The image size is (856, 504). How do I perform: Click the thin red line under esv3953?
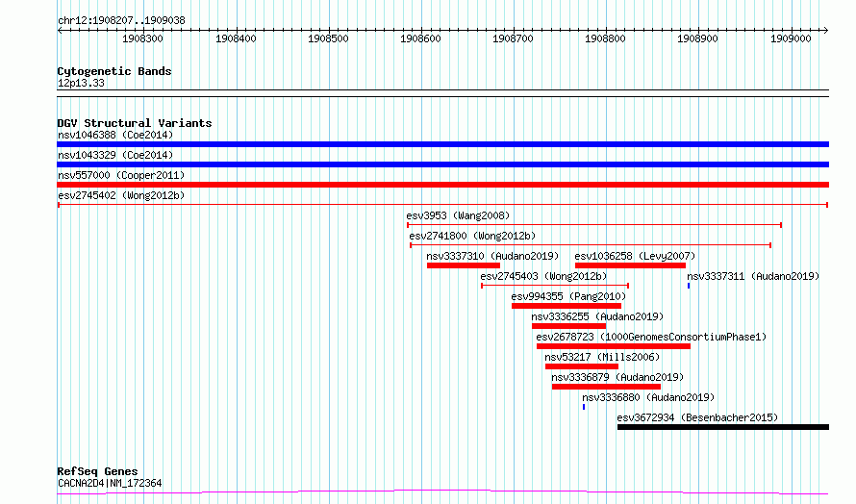(594, 225)
